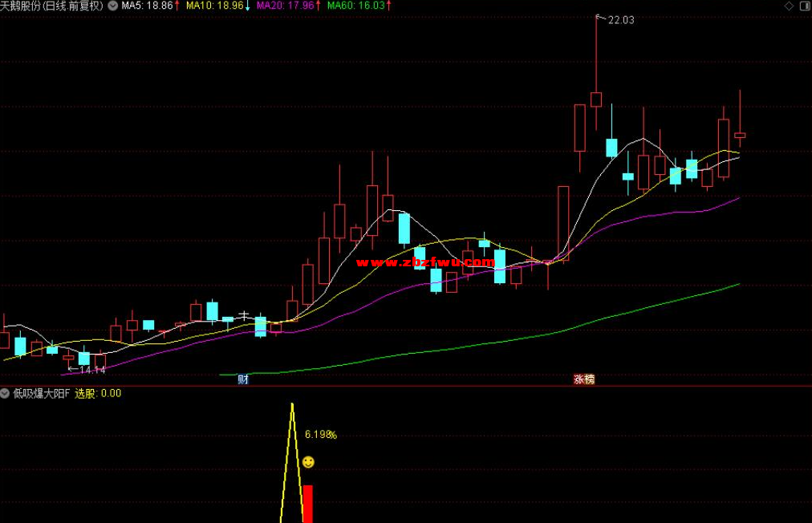Click the yellow smiley face signal icon

coord(308,462)
